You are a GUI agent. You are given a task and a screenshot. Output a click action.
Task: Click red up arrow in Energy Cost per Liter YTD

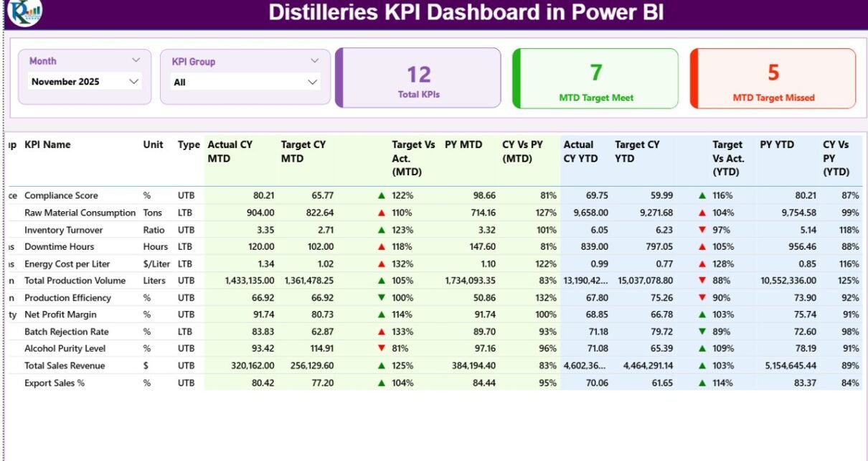point(702,264)
